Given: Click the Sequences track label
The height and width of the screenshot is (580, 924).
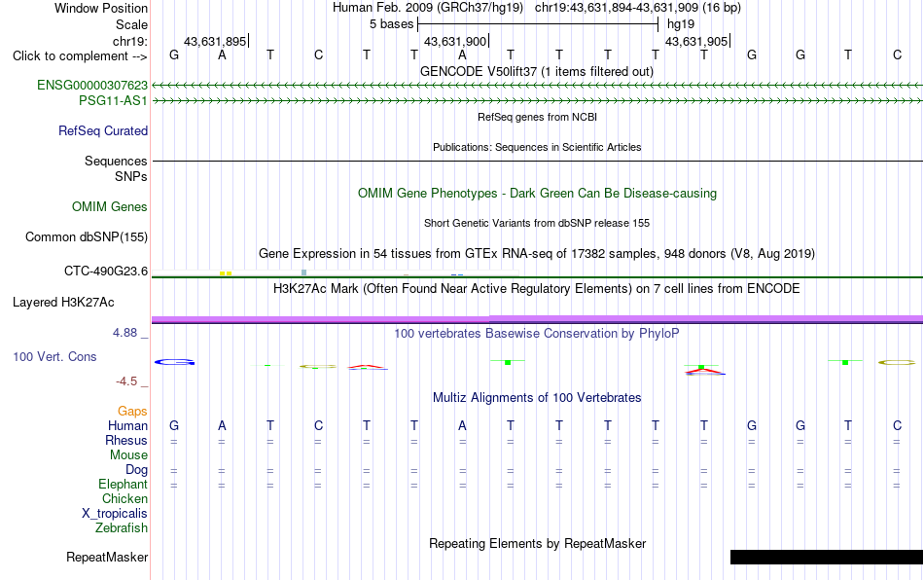Looking at the screenshot, I should pos(116,161).
